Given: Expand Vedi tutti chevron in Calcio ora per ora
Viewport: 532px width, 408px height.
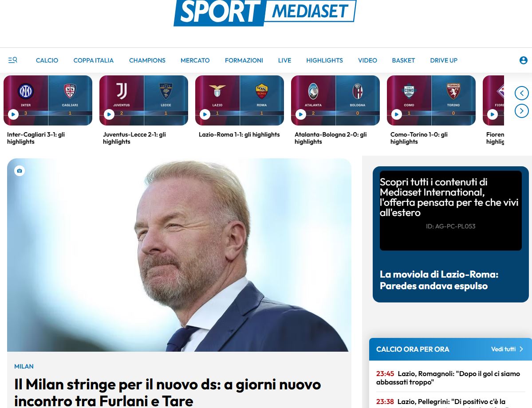Looking at the screenshot, I should (x=521, y=349).
